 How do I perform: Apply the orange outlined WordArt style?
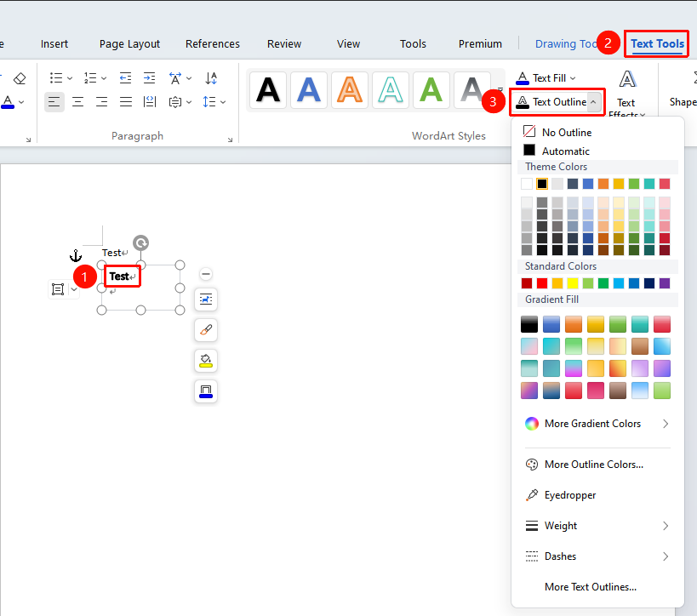click(350, 90)
